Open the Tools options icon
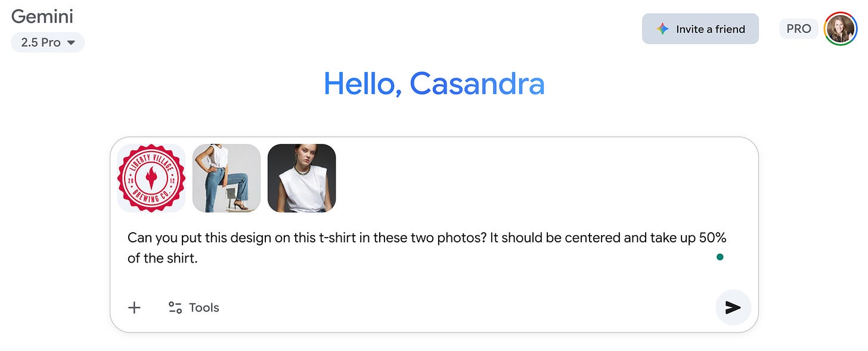 (x=175, y=307)
